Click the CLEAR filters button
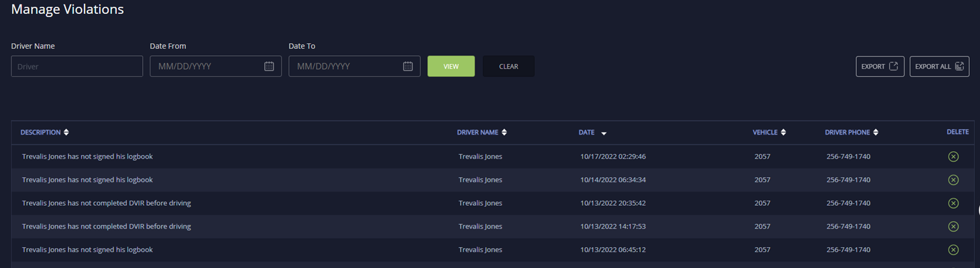Screen dimensions: 980x268 pos(508,66)
